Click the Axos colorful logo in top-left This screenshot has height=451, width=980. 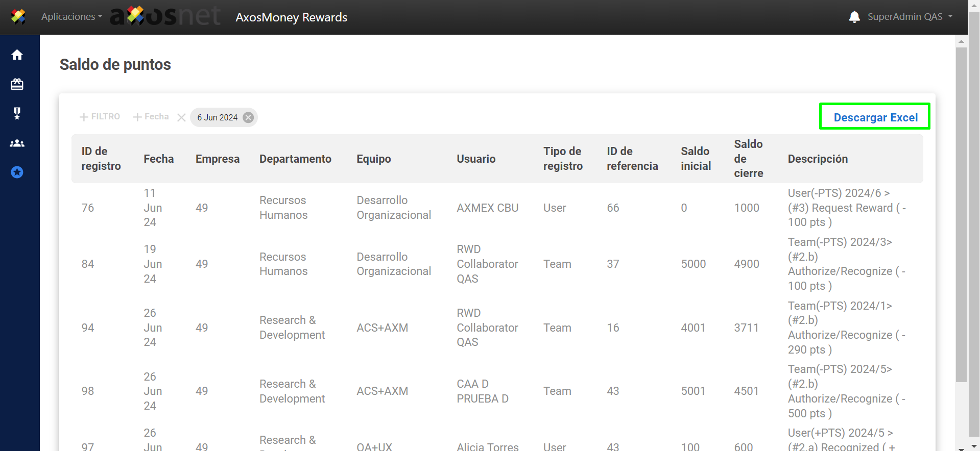click(18, 17)
